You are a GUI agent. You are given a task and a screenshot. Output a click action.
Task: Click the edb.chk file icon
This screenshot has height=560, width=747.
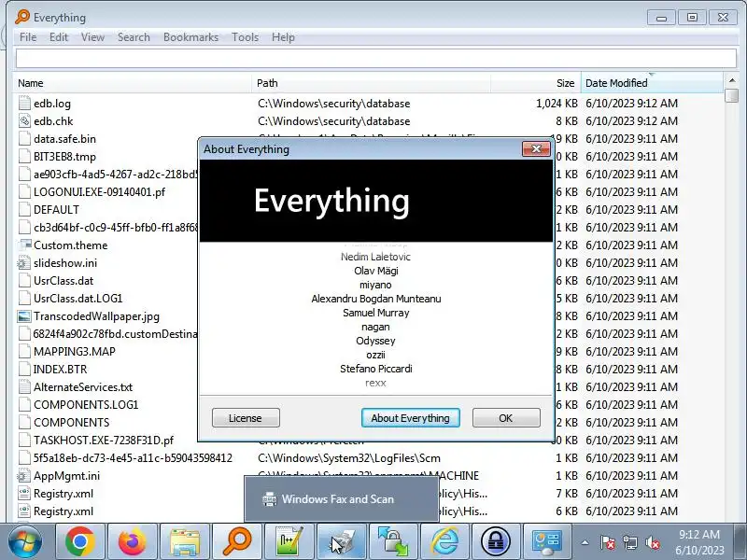24,121
